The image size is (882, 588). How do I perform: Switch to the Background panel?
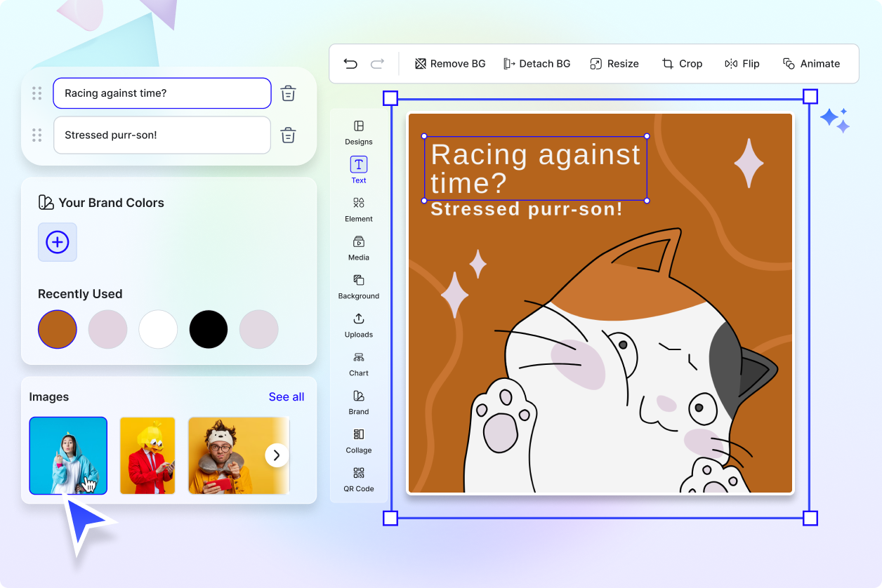358,286
